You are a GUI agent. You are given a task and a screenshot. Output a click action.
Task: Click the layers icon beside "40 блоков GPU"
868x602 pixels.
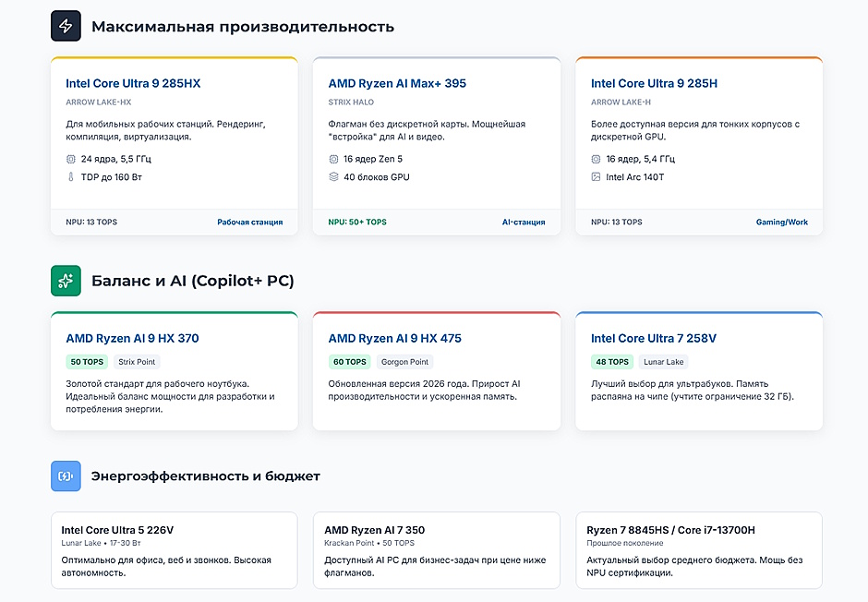tap(333, 177)
